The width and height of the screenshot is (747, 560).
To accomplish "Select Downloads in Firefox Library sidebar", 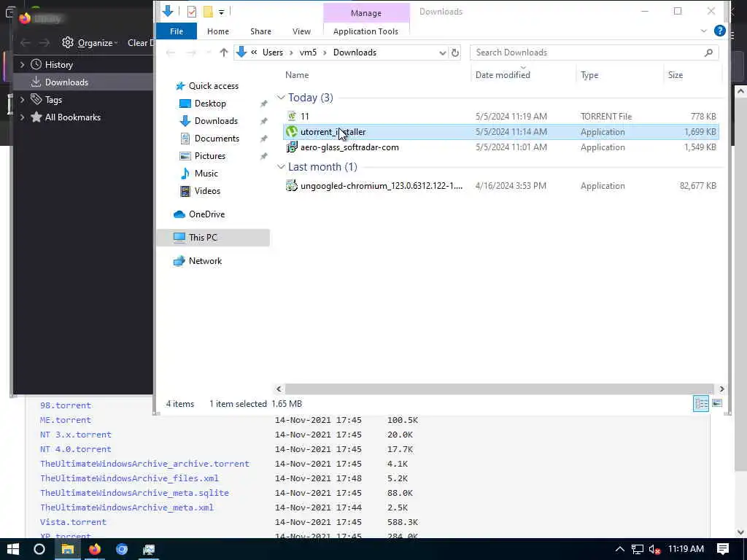I will click(66, 82).
